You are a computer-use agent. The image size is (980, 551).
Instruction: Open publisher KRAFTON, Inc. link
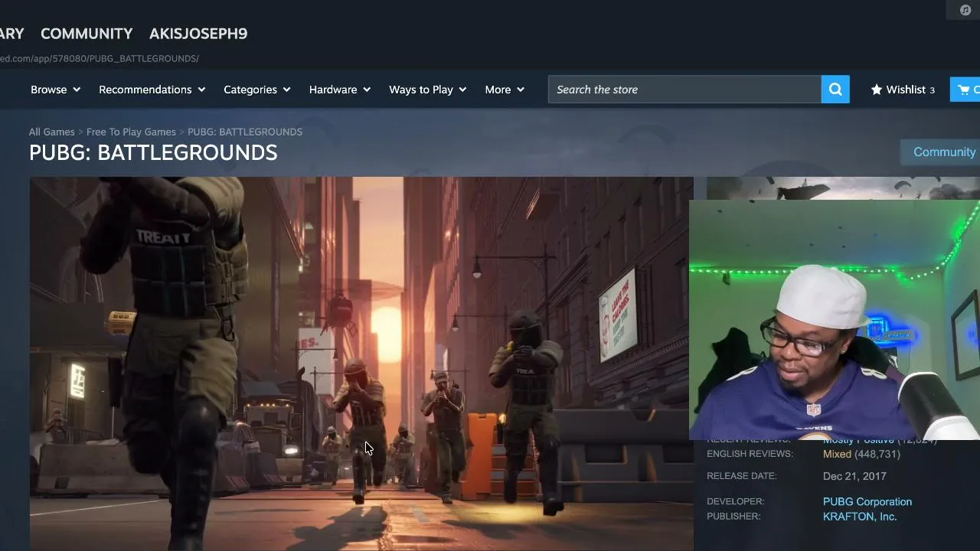click(860, 517)
